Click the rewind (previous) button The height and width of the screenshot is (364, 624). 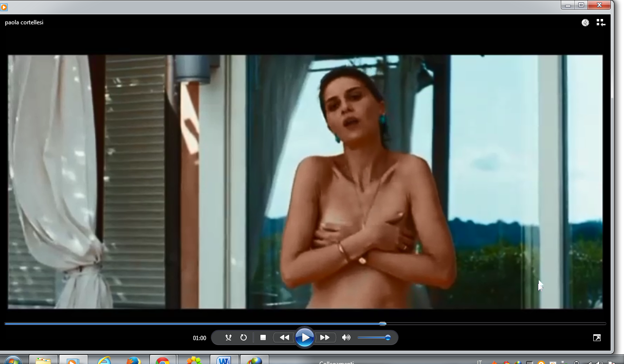click(284, 337)
